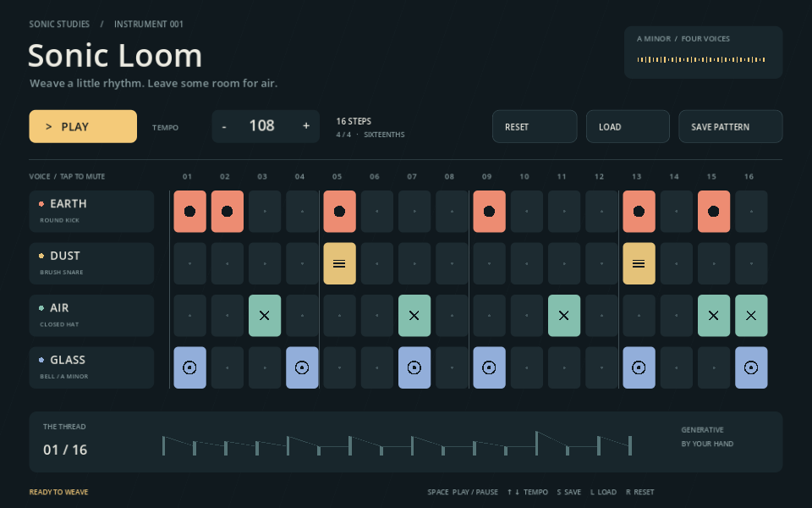
Task: Click the INSTRUMENT 001 breadcrumb
Action: point(149,24)
